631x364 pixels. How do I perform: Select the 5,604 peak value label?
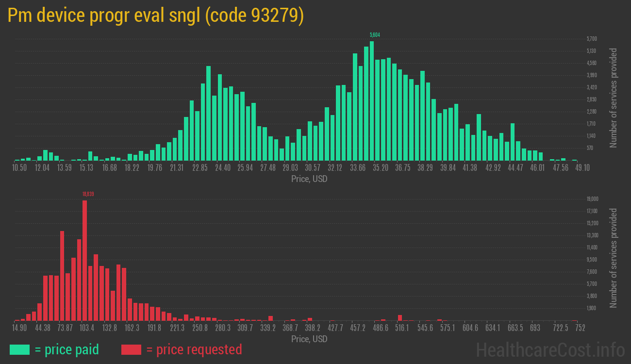pos(375,34)
